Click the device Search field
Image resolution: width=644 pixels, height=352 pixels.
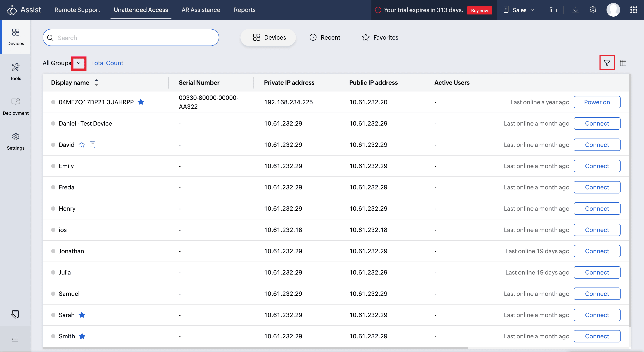135,38
